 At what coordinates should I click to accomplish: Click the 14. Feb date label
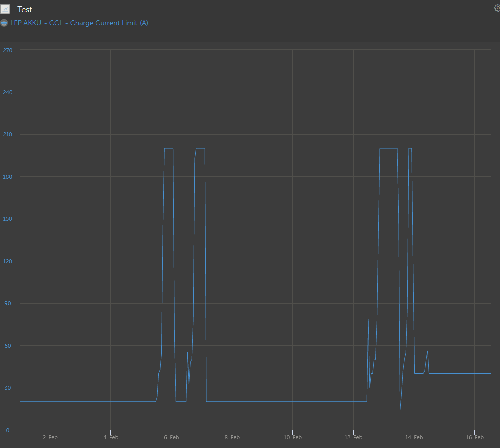click(x=414, y=437)
